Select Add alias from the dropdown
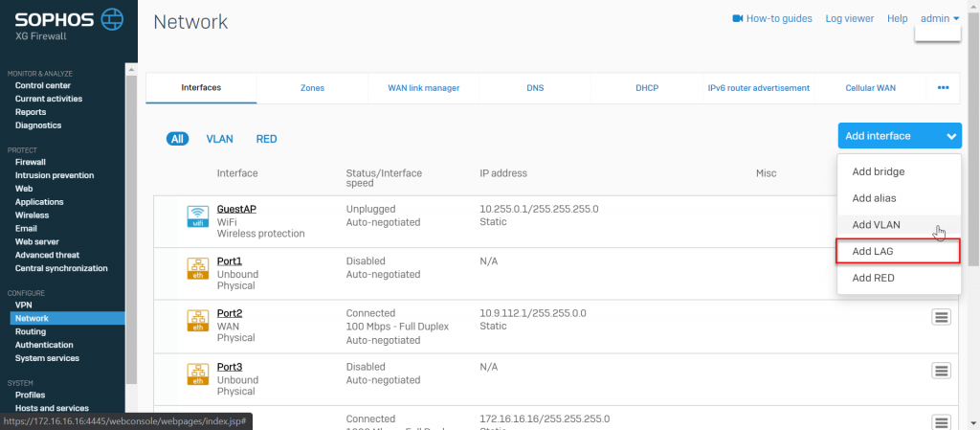The image size is (980, 430). click(899, 198)
